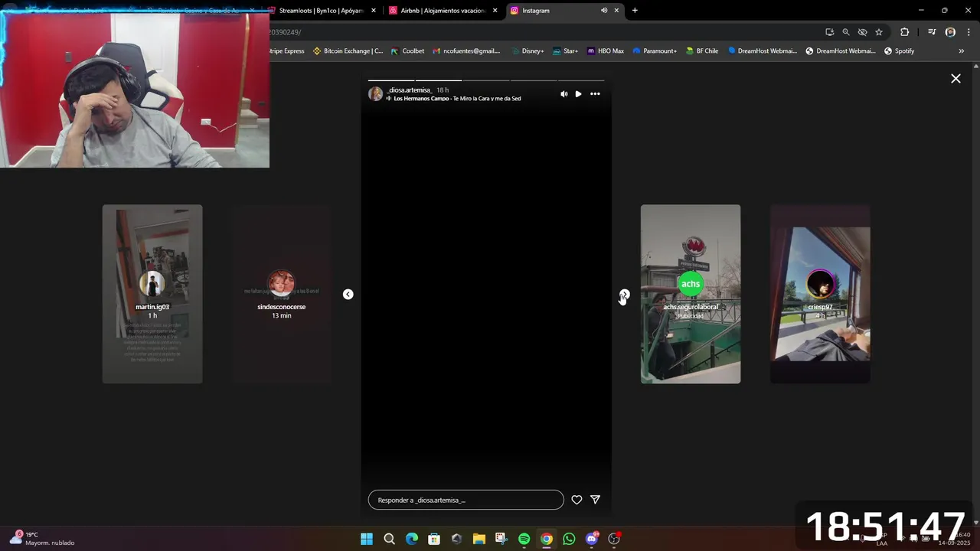The height and width of the screenshot is (551, 980).
Task: Open a new browser tab
Action: pyautogui.click(x=635, y=11)
